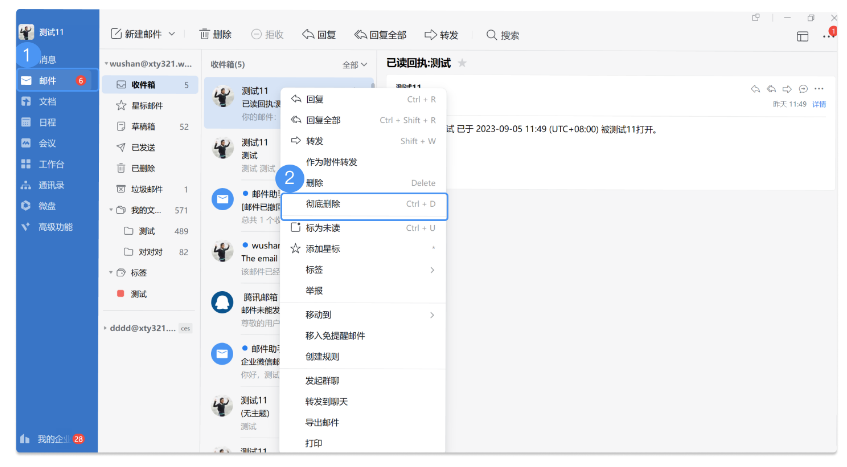Collapse the 我的文件夹 folder group
This screenshot has width=847, height=467.
pos(111,210)
